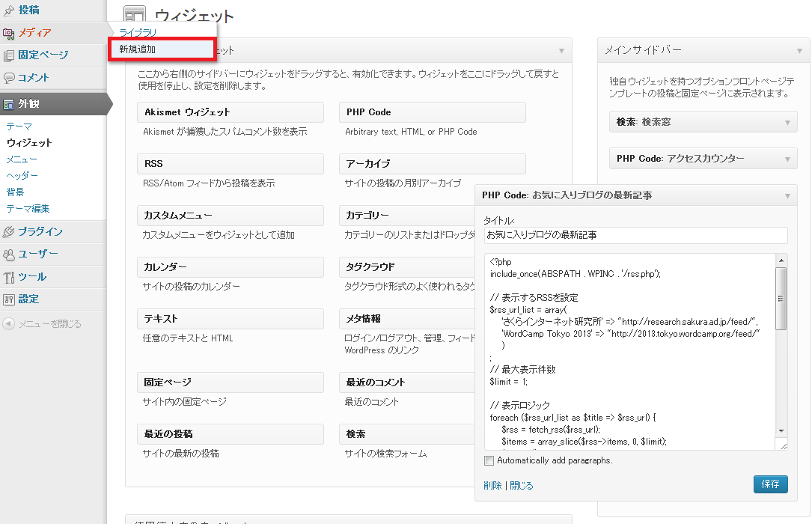The height and width of the screenshot is (524, 812).
Task: Click the プラグイン plugin icon
Action: tap(9, 232)
